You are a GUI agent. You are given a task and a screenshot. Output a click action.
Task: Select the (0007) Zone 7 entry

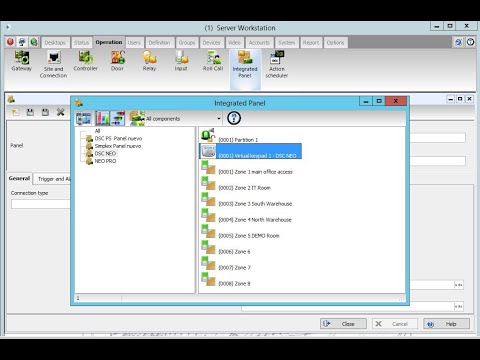(226, 264)
